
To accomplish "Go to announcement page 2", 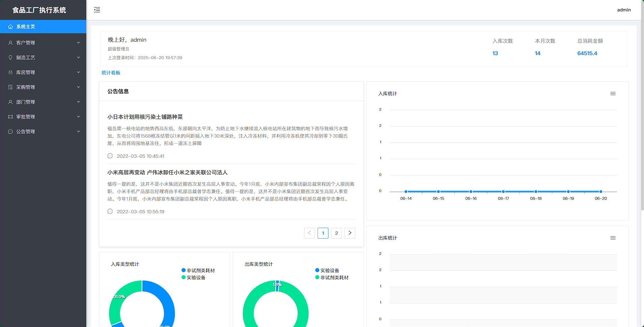I will click(336, 233).
